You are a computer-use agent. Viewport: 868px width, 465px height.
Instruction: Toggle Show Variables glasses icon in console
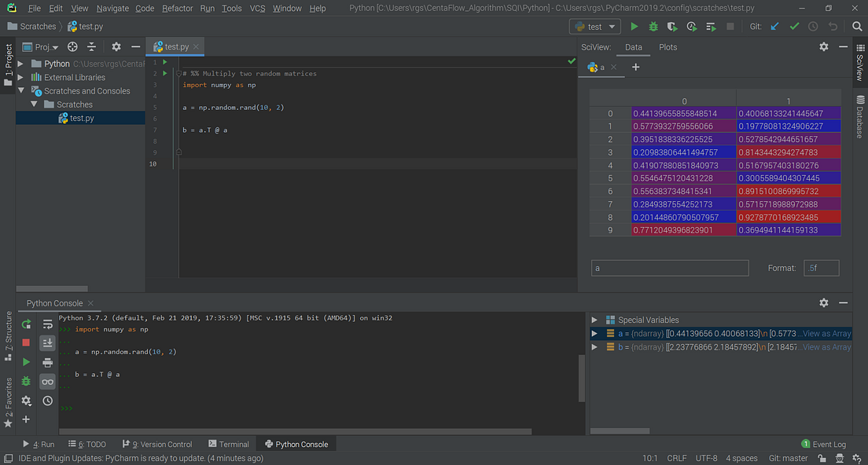point(47,382)
